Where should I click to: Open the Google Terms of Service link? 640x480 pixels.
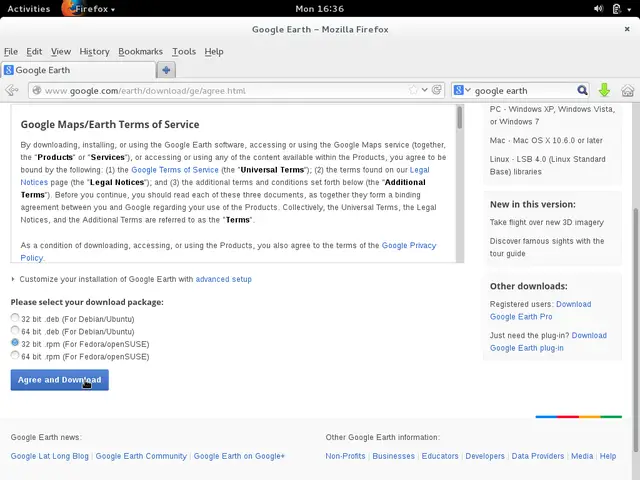pyautogui.click(x=175, y=170)
